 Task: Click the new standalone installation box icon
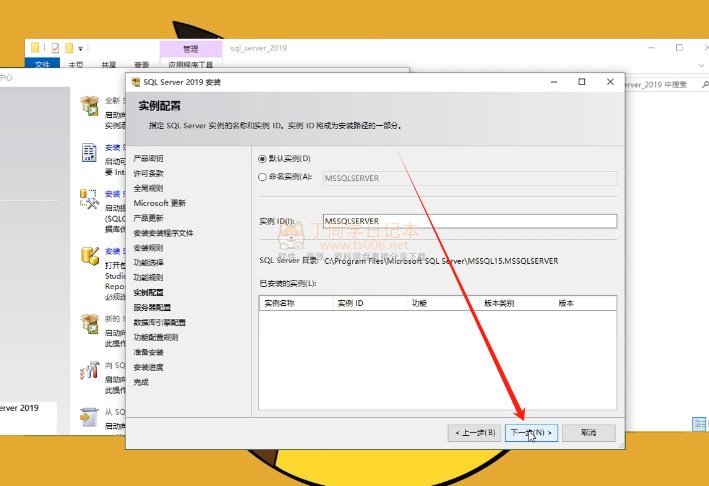coord(89,107)
